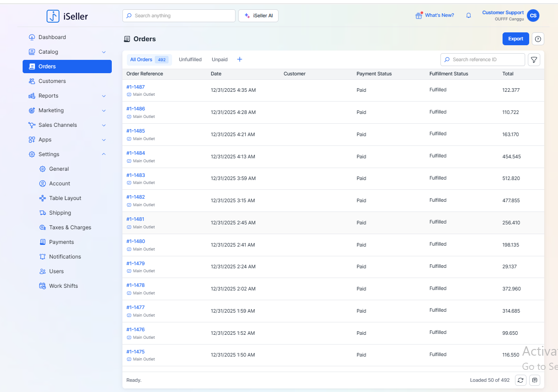
Task: Click the notification bell icon
Action: tap(468, 16)
